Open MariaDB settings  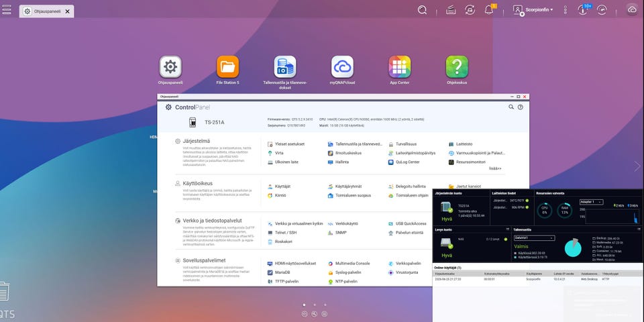(279, 272)
